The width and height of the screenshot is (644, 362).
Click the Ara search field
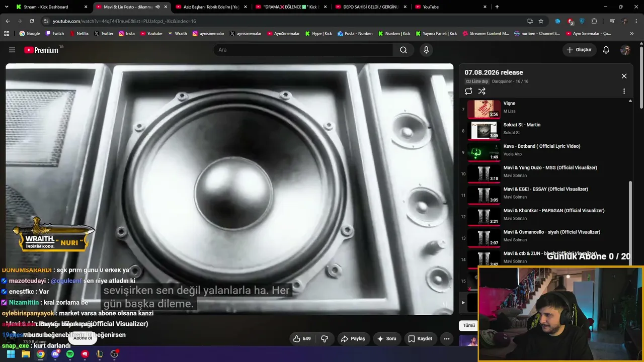click(303, 50)
